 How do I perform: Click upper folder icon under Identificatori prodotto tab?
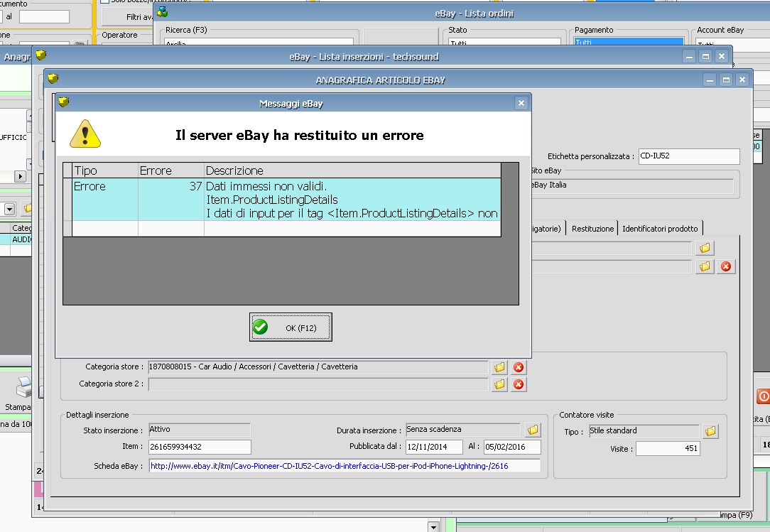tap(705, 248)
